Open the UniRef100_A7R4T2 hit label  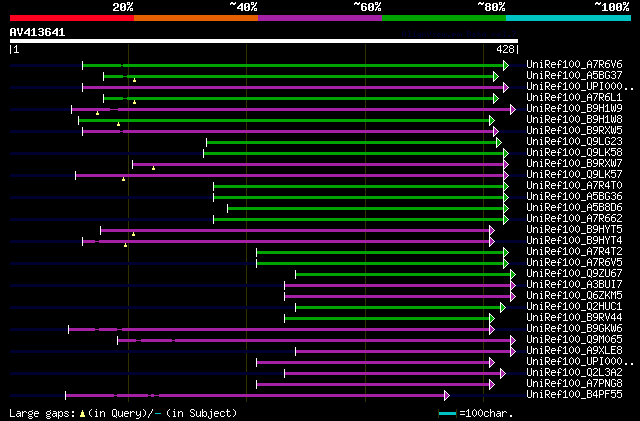574,252
